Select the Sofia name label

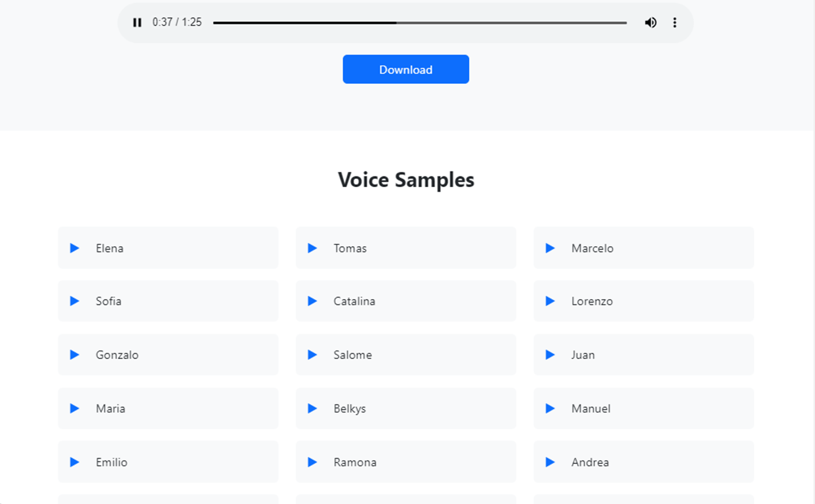point(108,301)
